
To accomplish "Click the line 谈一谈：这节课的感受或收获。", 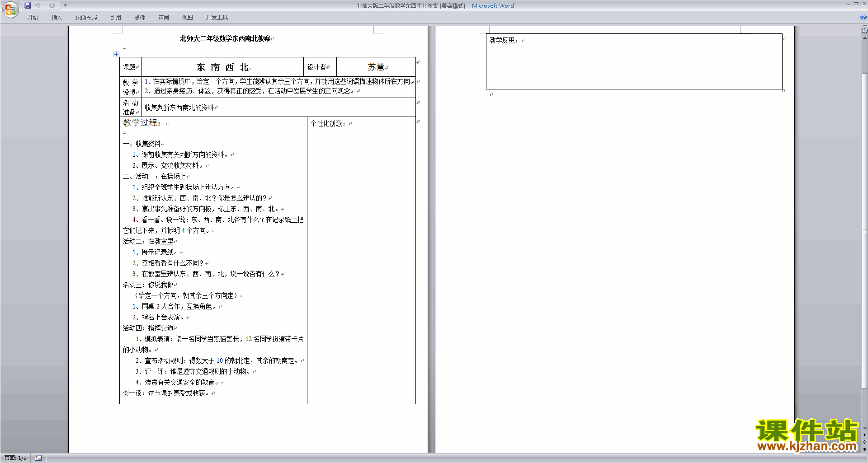I will [167, 393].
